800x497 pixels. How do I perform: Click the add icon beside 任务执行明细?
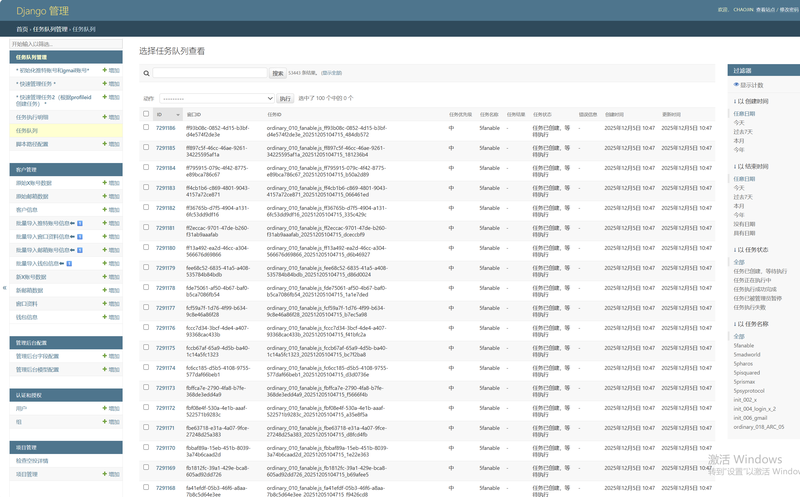pyautogui.click(x=104, y=117)
